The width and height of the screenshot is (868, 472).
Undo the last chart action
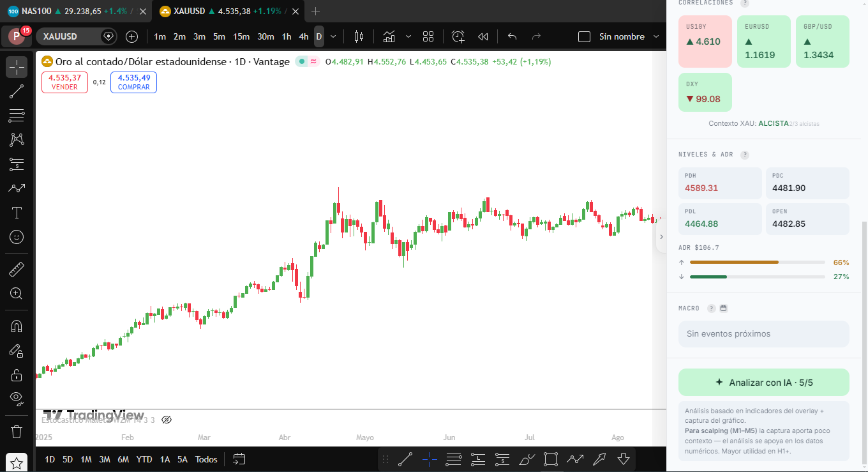coord(512,36)
